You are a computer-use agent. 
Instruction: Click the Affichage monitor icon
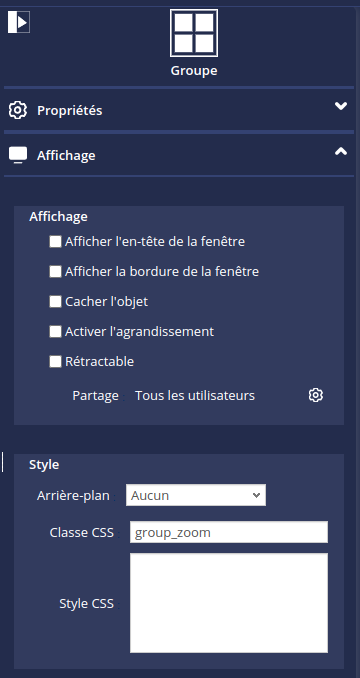pyautogui.click(x=18, y=155)
